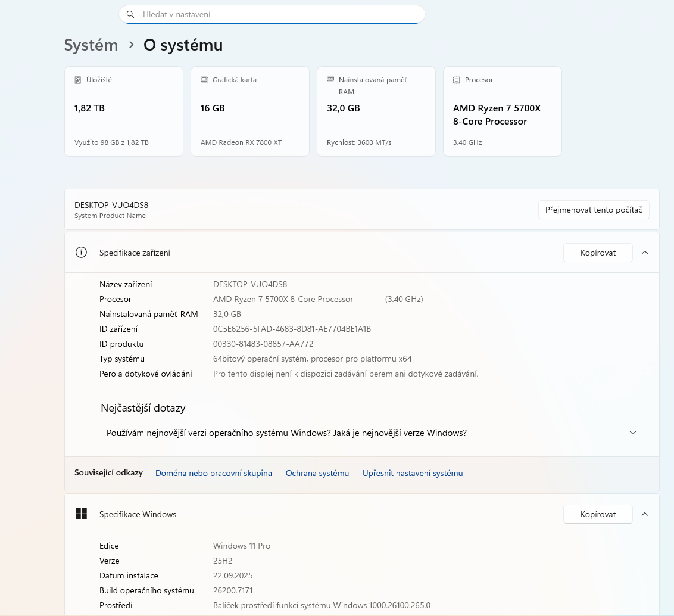Click the info icon beside Specifikace zařízení
Screen dimensions: 674x616
tap(81, 253)
